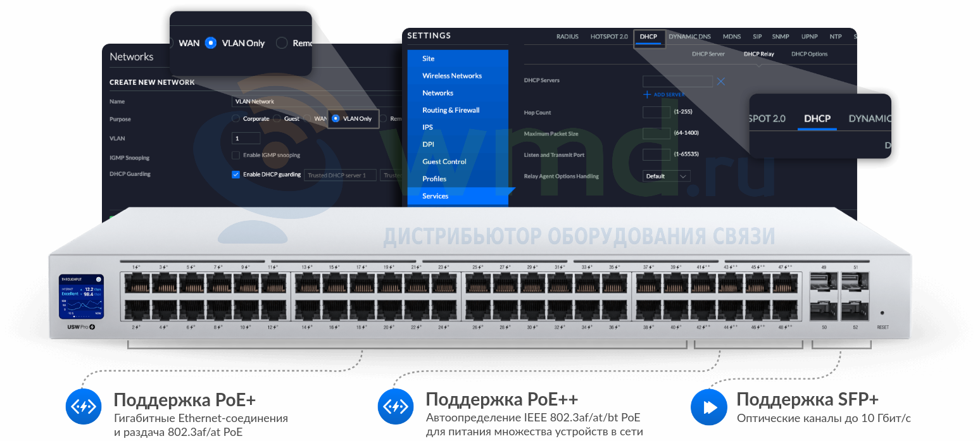This screenshot has height=441, width=980.
Task: Open IPS in Settings sidebar
Action: [458, 127]
